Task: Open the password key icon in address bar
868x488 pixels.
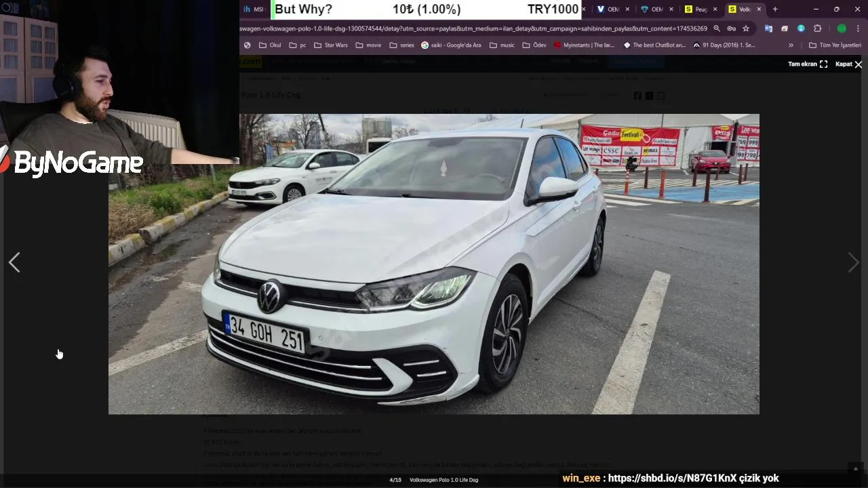Action: point(731,28)
